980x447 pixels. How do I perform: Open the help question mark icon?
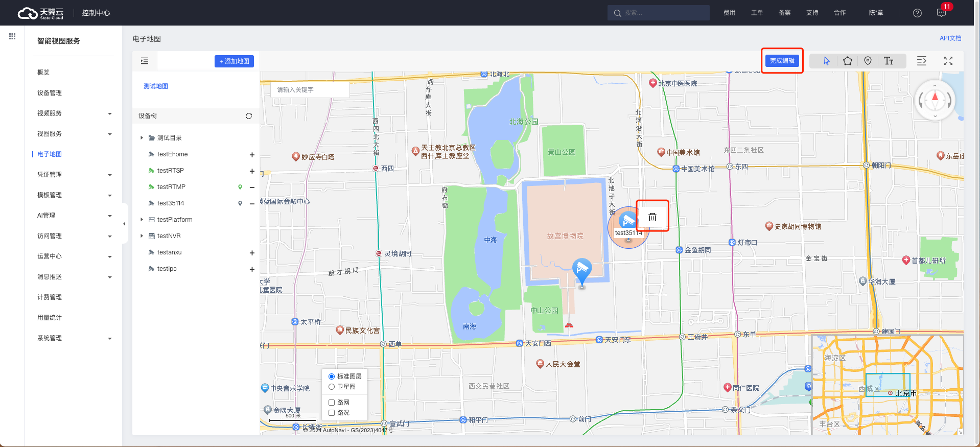point(917,13)
